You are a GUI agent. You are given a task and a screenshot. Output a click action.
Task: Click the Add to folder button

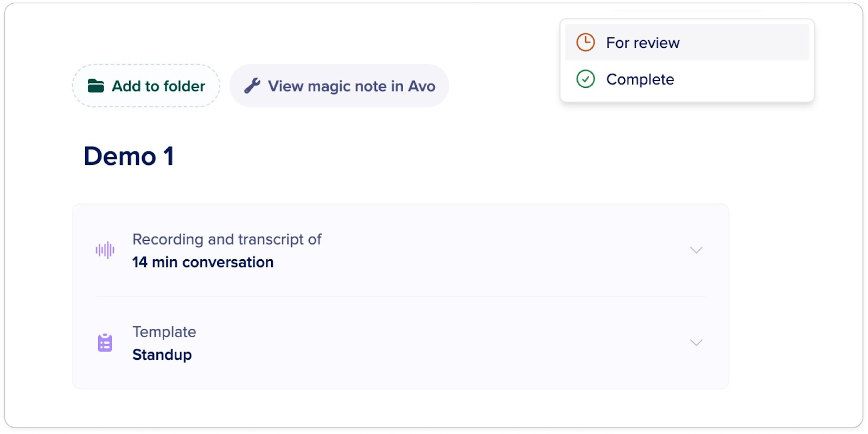146,86
